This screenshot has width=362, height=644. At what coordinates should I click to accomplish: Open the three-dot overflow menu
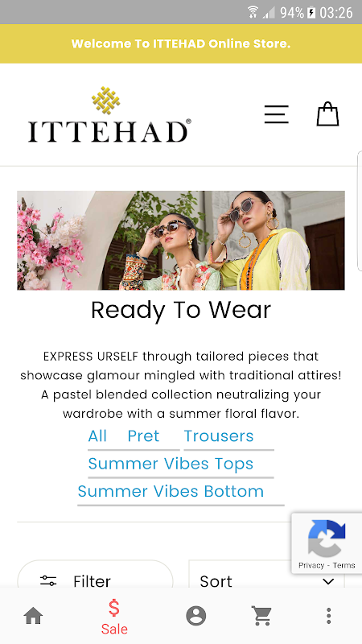[x=328, y=616]
